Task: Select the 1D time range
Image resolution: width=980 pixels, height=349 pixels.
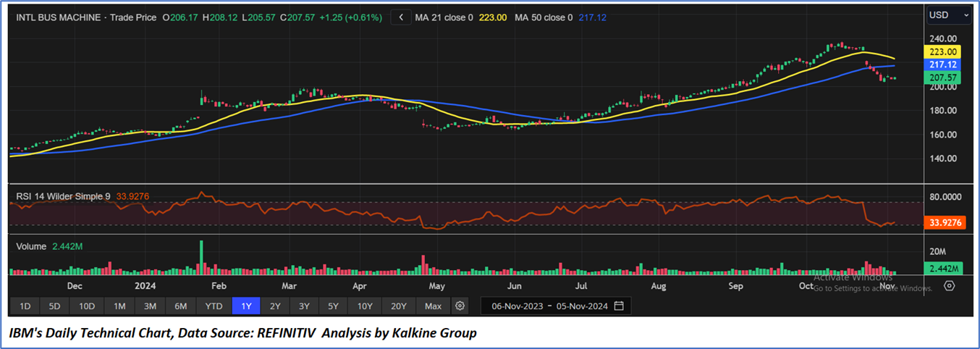Action: tap(25, 306)
